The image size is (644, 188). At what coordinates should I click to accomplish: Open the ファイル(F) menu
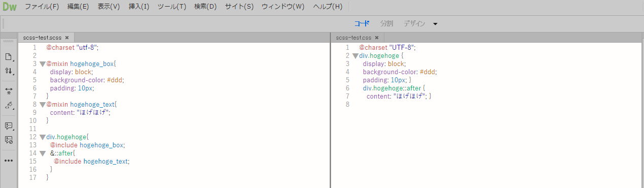pos(42,7)
